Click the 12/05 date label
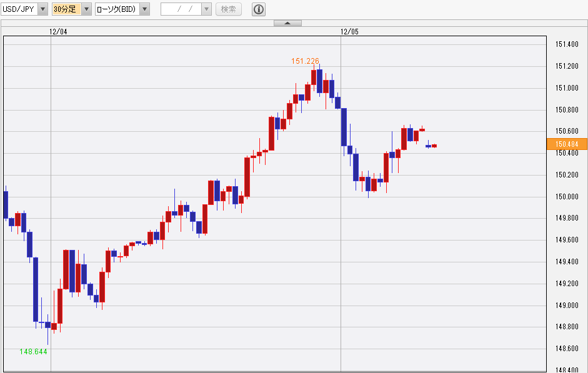 pyautogui.click(x=349, y=31)
